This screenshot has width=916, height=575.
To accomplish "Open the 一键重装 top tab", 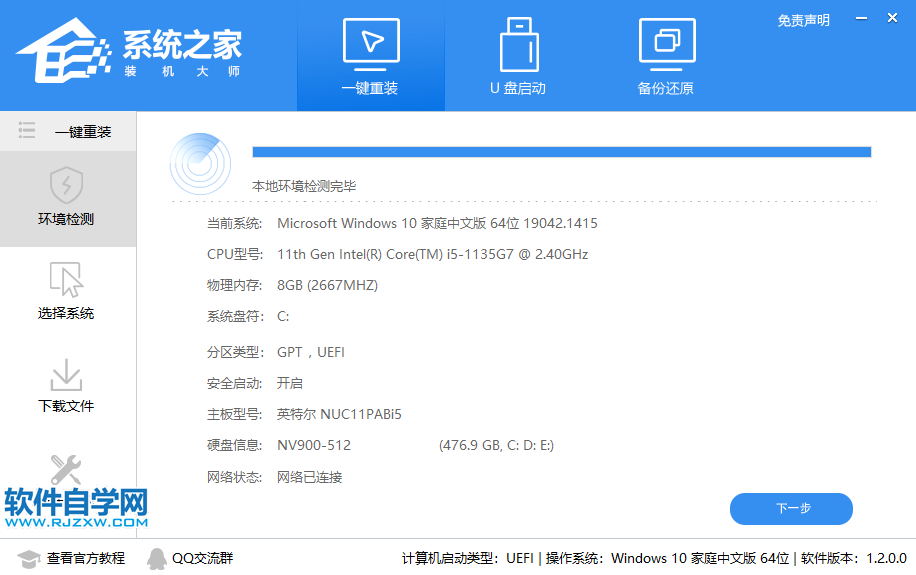I will (x=370, y=56).
